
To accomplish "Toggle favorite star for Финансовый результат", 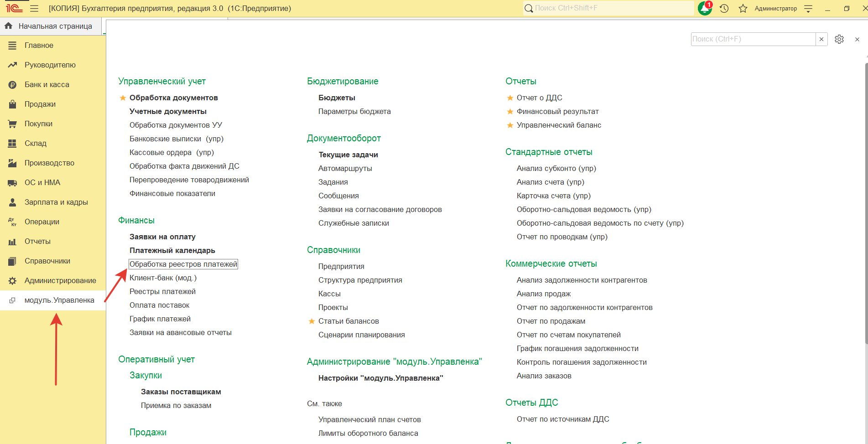I will point(510,111).
